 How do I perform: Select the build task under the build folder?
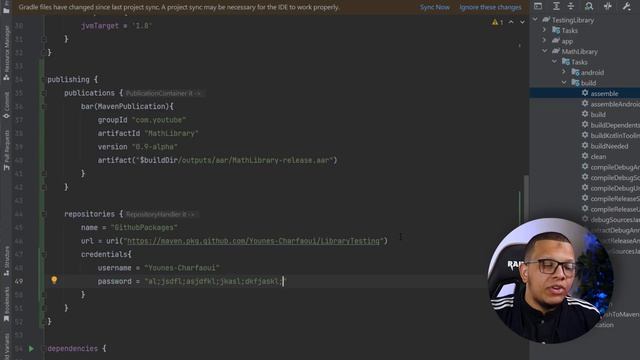point(598,115)
